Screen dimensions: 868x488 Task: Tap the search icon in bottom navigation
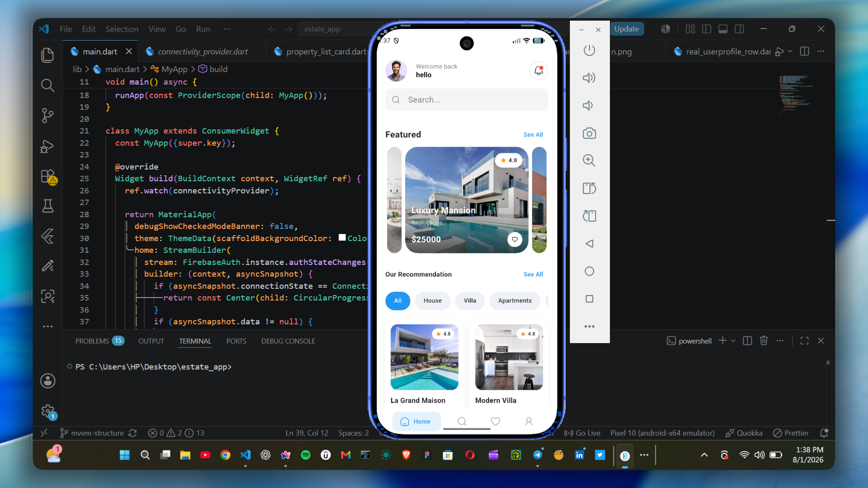[x=462, y=421]
